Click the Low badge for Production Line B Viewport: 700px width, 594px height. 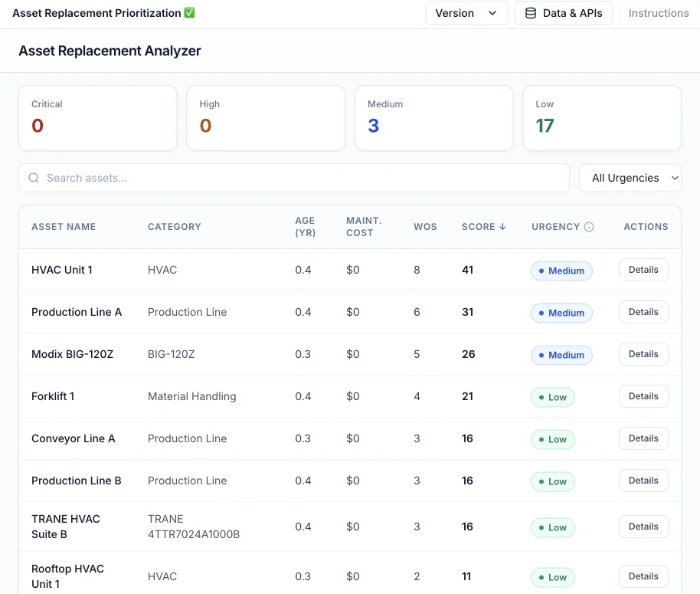(552, 481)
